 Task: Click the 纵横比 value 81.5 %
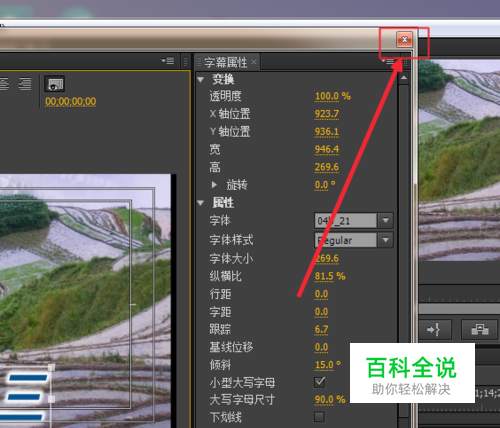[330, 276]
